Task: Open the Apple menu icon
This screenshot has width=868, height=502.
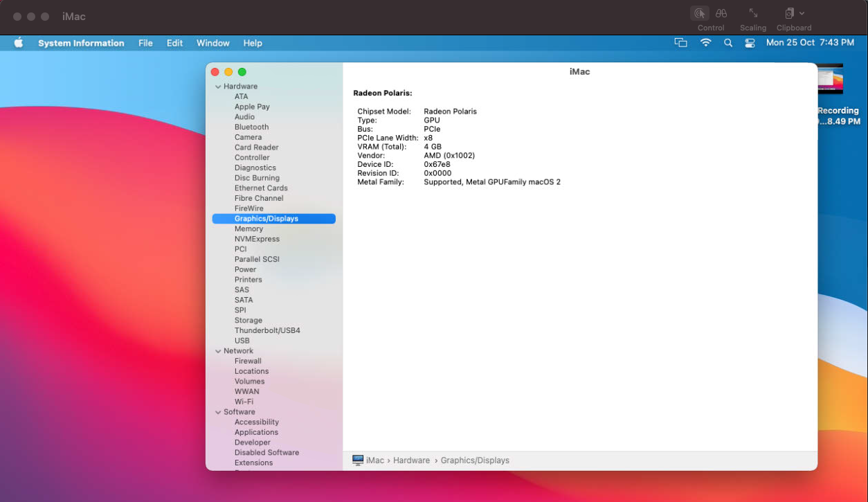Action: click(19, 43)
